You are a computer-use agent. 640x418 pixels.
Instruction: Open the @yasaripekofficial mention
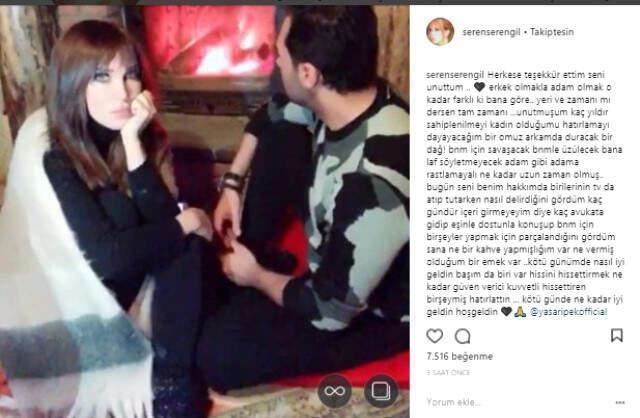pos(568,312)
